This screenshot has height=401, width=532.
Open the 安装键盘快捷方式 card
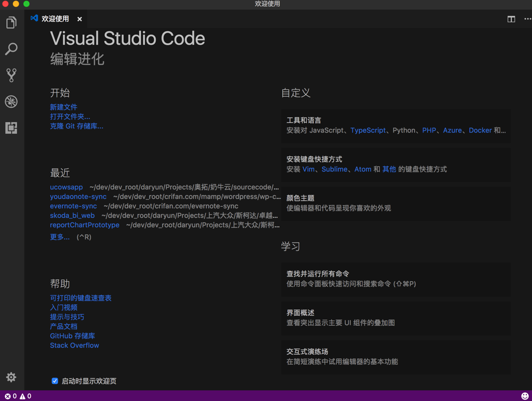396,165
